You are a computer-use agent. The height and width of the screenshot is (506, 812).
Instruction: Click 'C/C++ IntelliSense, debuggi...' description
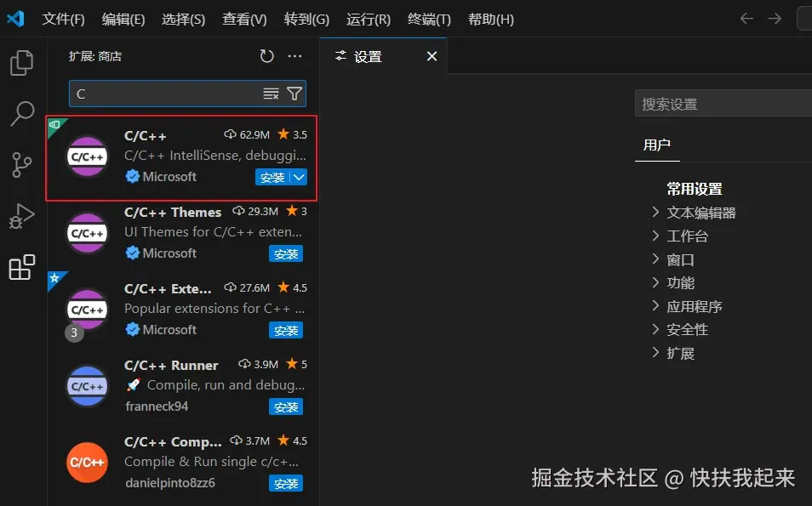[x=214, y=156]
